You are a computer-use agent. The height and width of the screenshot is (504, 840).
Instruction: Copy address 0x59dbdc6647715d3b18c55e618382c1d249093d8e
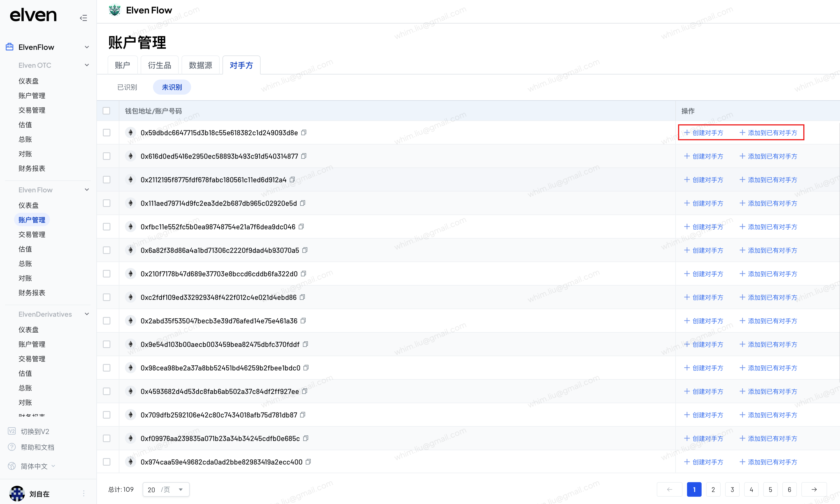[x=304, y=132]
